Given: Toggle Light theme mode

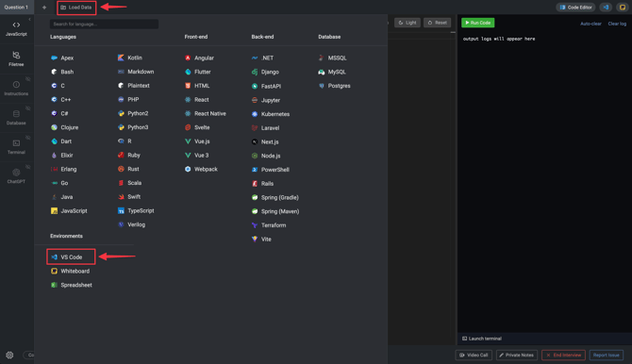Looking at the screenshot, I should click(407, 23).
